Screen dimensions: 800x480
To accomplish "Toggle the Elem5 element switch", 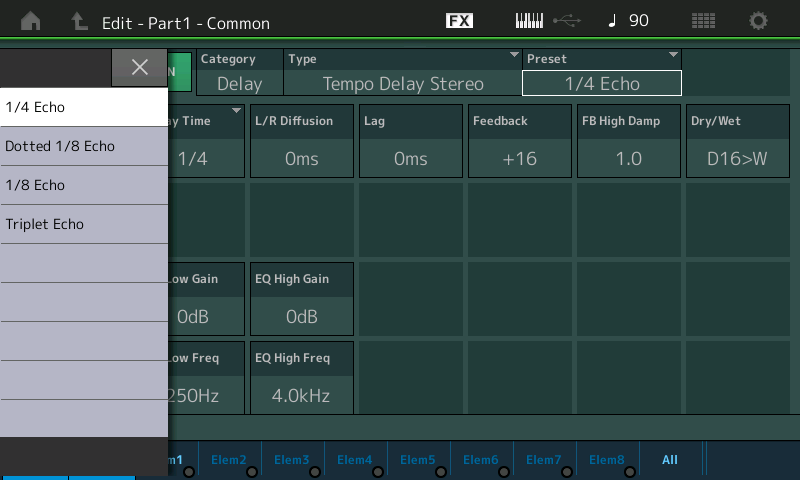I will pos(418,460).
